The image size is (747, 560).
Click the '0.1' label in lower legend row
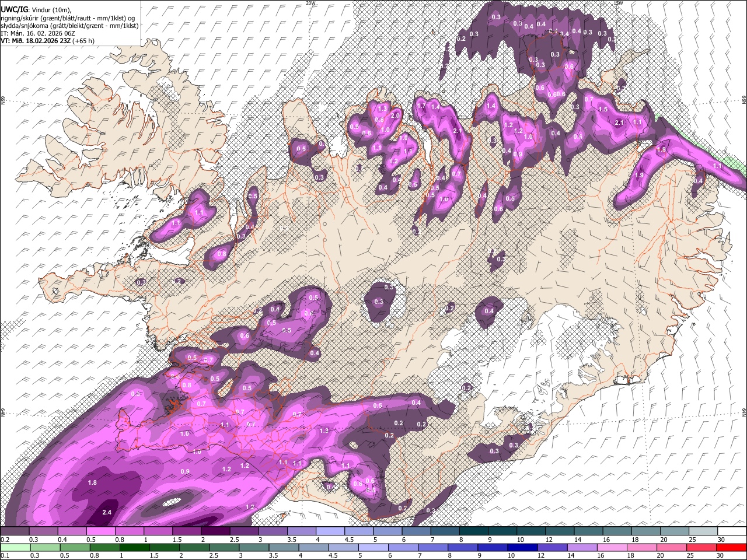tap(5, 555)
